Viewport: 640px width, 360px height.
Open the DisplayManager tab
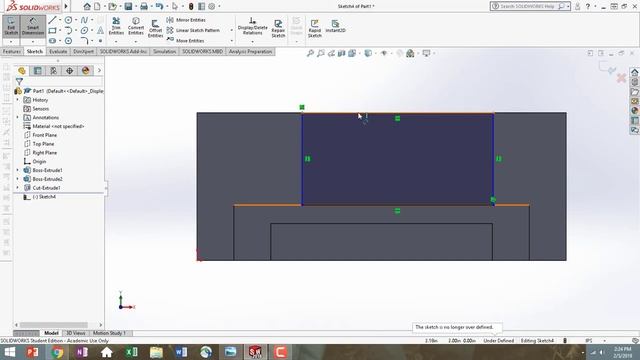click(x=85, y=71)
